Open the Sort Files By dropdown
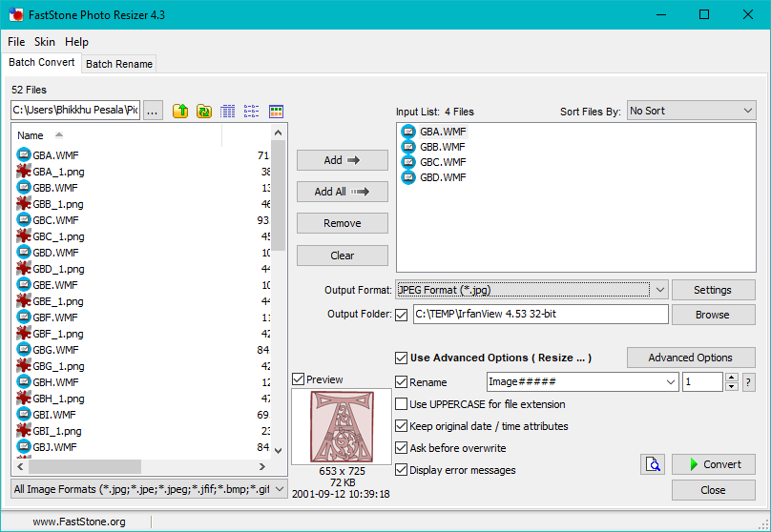The image size is (771, 532). [x=690, y=111]
